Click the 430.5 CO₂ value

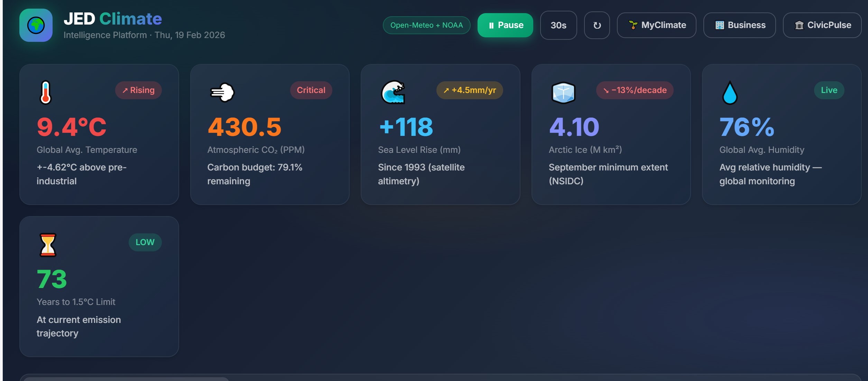coord(244,127)
